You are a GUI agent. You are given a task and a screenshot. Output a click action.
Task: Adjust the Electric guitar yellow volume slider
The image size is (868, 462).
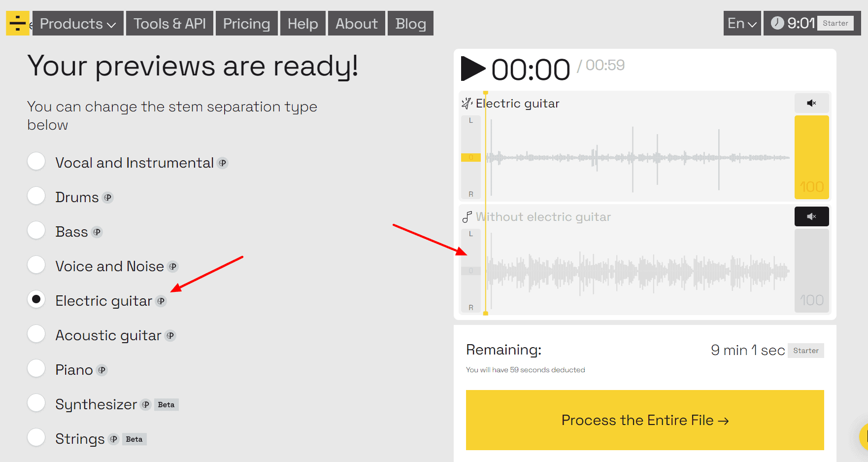pyautogui.click(x=811, y=157)
